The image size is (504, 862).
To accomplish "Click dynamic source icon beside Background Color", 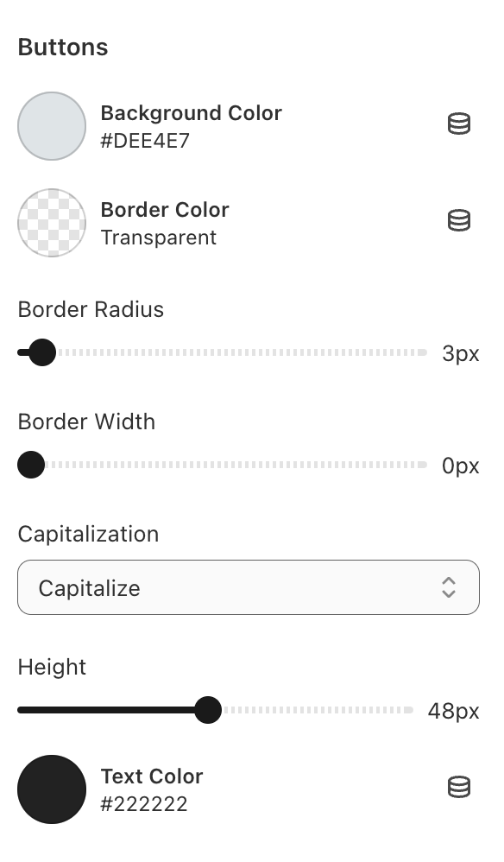I will click(x=459, y=124).
